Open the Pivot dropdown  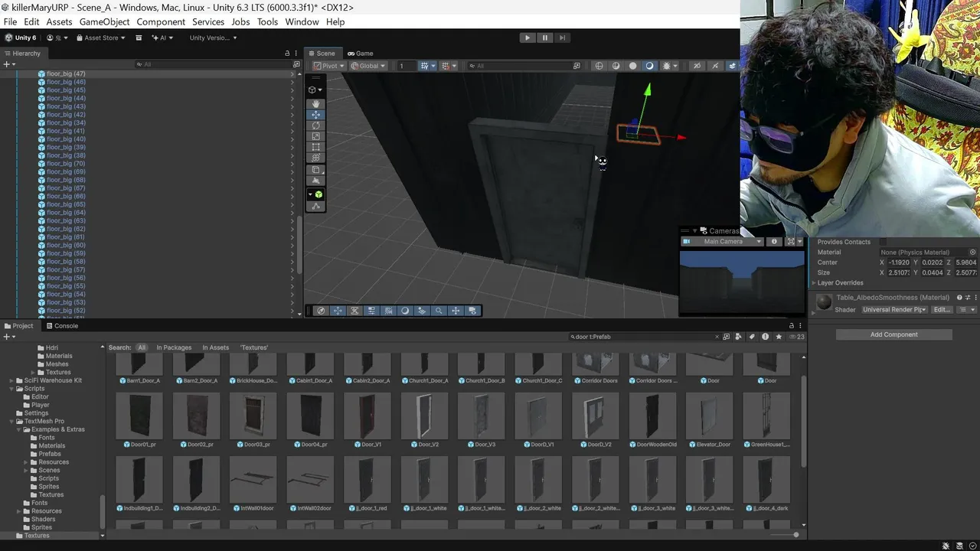point(328,66)
